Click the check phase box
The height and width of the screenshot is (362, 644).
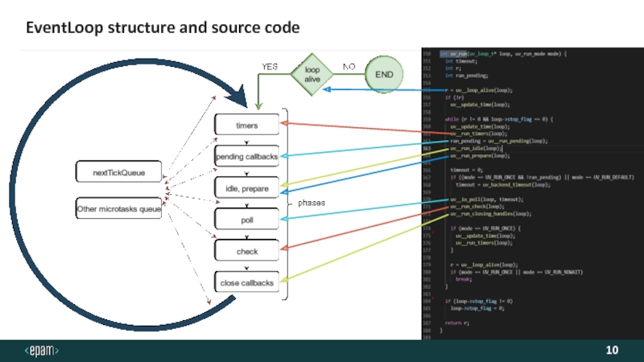pyautogui.click(x=247, y=251)
